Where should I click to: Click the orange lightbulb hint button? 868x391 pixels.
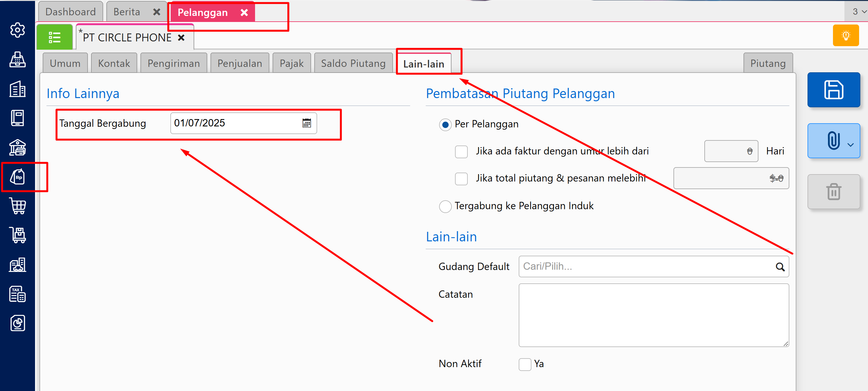845,35
